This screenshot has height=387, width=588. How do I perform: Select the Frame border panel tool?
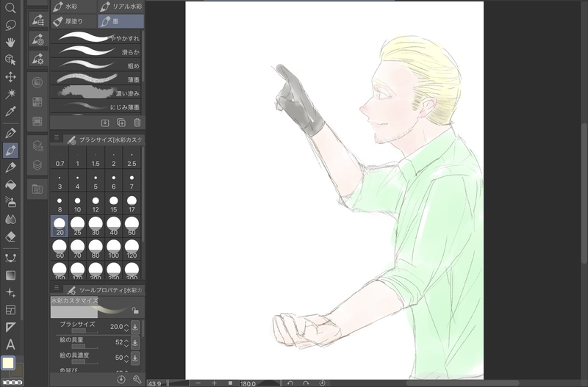10,310
